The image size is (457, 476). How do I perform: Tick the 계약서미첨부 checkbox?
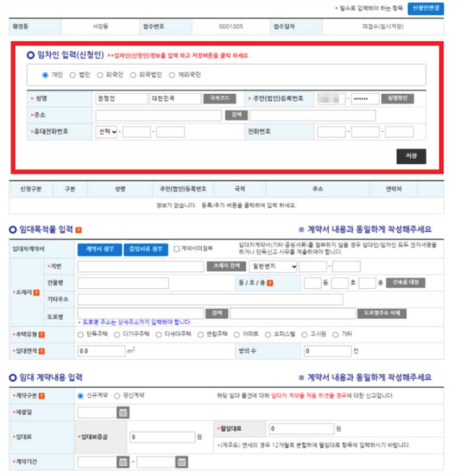click(176, 249)
